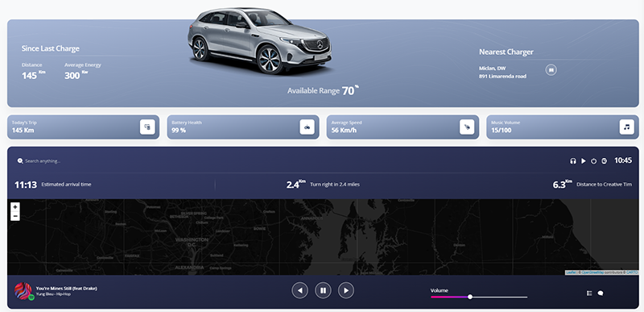Click 891 Limarenda road address
644x312 pixels.
[x=502, y=77]
